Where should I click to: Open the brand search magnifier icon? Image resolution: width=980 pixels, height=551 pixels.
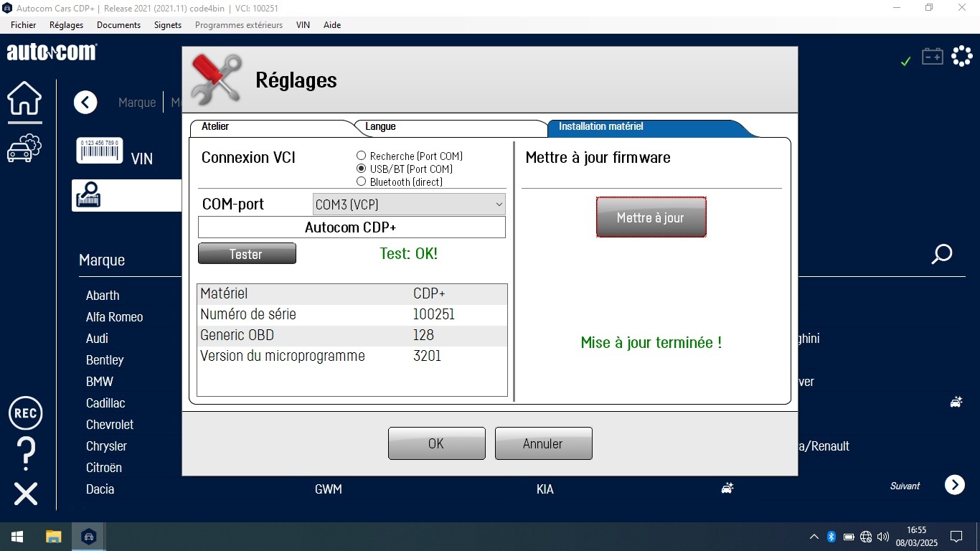[942, 254]
